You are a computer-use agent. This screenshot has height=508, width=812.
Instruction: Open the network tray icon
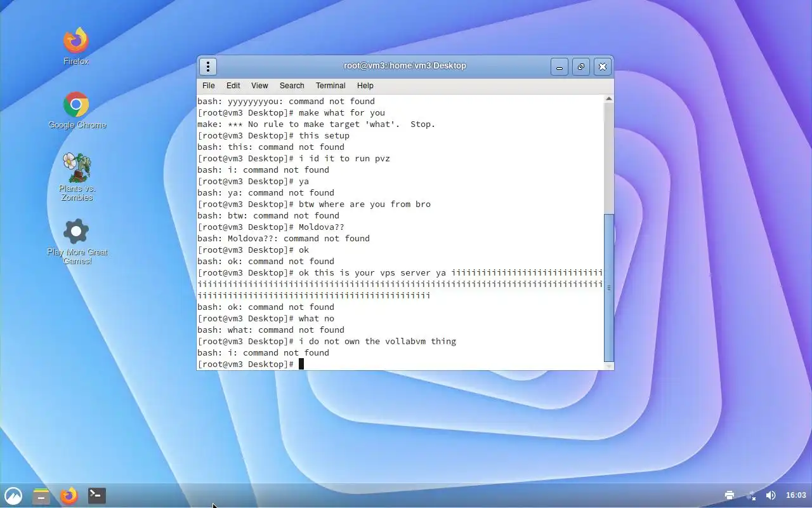751,495
